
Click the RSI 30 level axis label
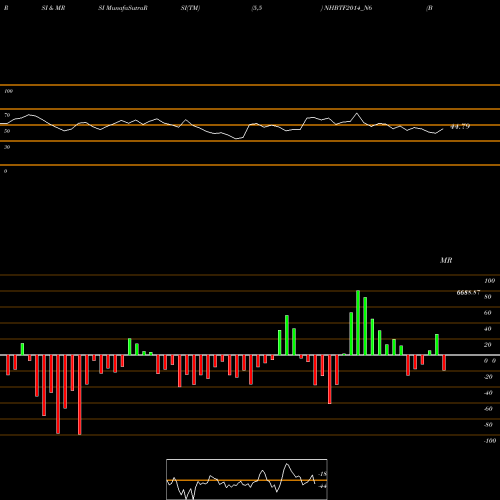(7, 147)
